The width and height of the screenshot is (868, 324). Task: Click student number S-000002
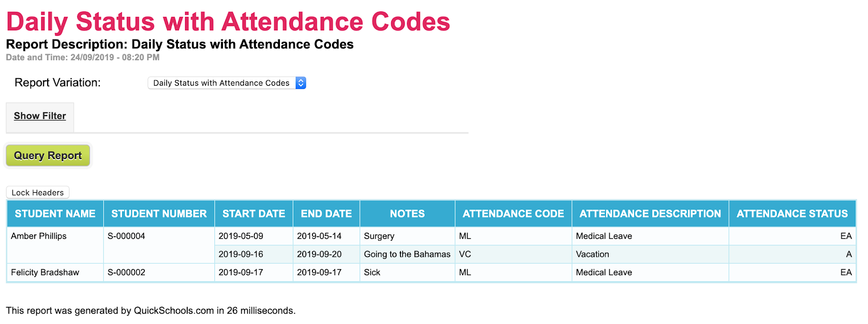[126, 272]
